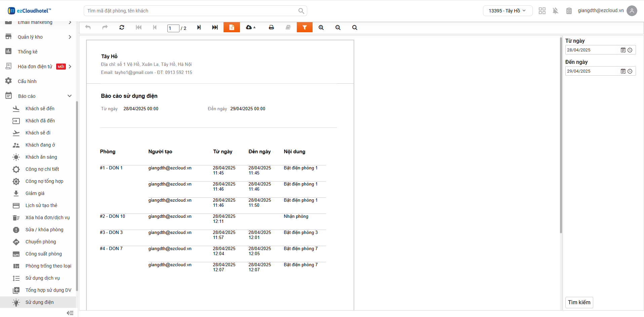This screenshot has width=644, height=317.
Task: Expand the Quản lý kho submenu
Action: [70, 37]
